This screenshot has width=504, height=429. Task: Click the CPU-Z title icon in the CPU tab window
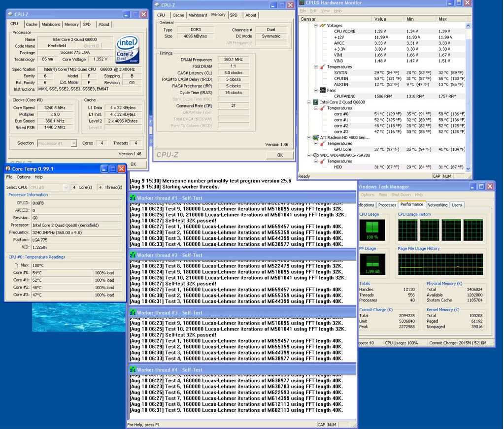pos(10,14)
